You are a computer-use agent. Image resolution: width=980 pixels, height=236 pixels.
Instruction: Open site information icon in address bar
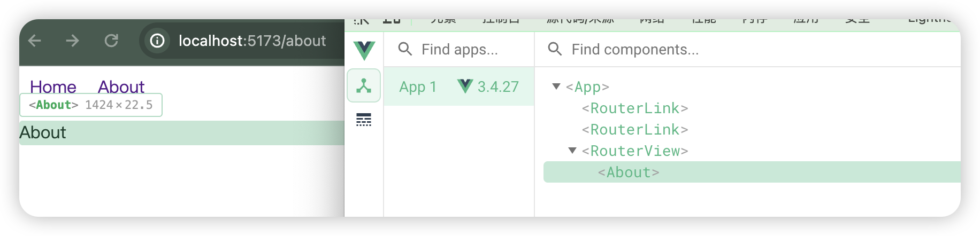coord(157,41)
